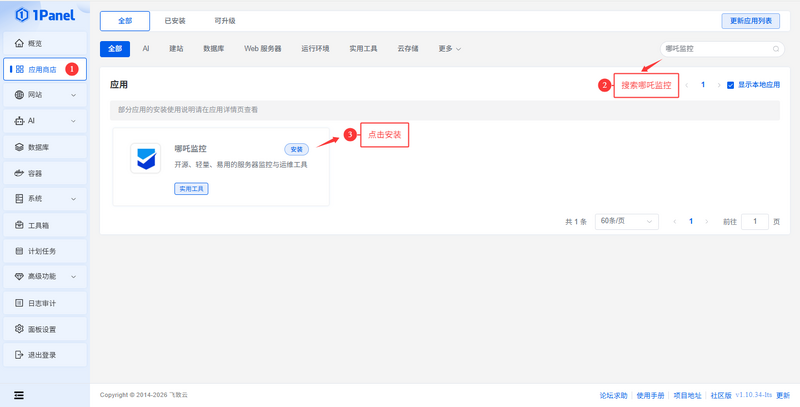The height and width of the screenshot is (407, 800).
Task: Filter apps by Web 服务器 category
Action: coord(262,49)
